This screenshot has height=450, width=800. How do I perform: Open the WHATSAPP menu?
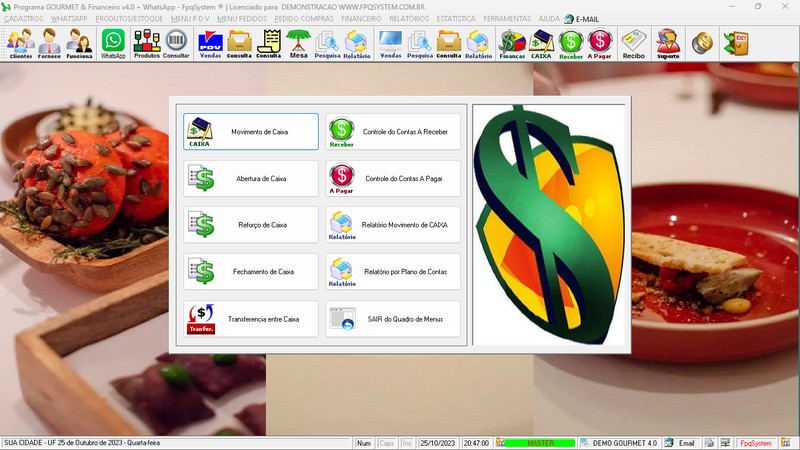pyautogui.click(x=69, y=19)
